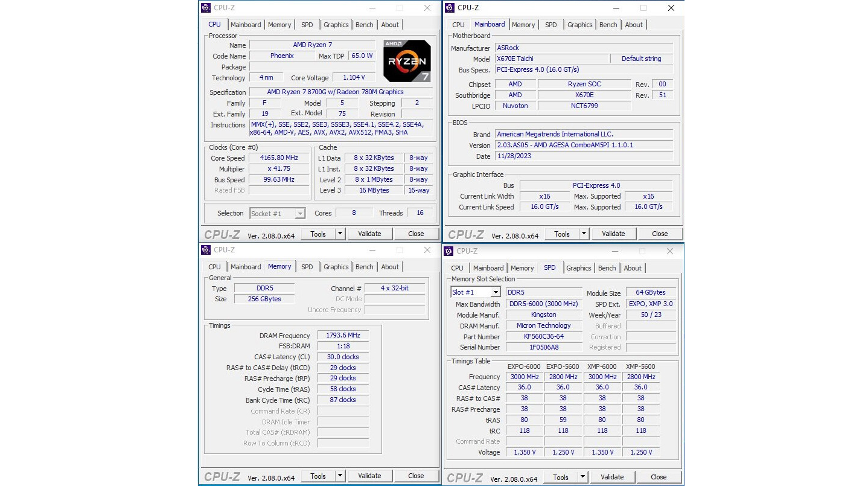Open the Tools dropdown arrow in the SPD window
The width and height of the screenshot is (868, 486).
[583, 477]
